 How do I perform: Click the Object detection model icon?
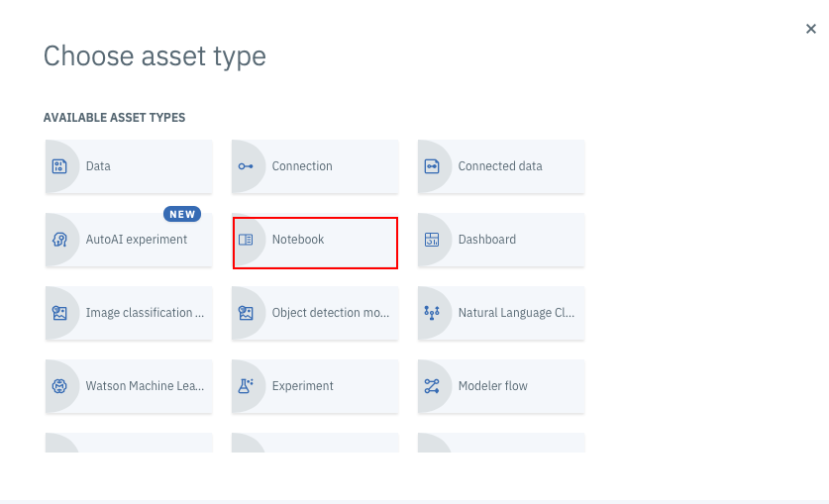coord(246,313)
